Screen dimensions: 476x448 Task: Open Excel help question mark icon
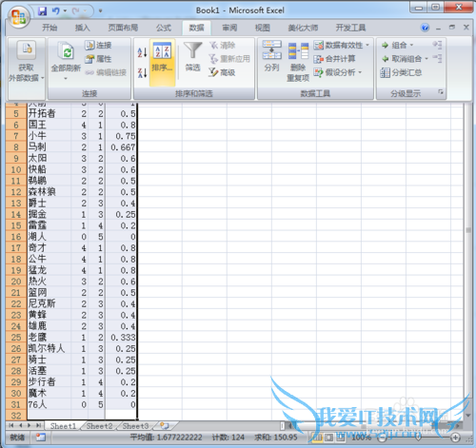click(x=425, y=28)
